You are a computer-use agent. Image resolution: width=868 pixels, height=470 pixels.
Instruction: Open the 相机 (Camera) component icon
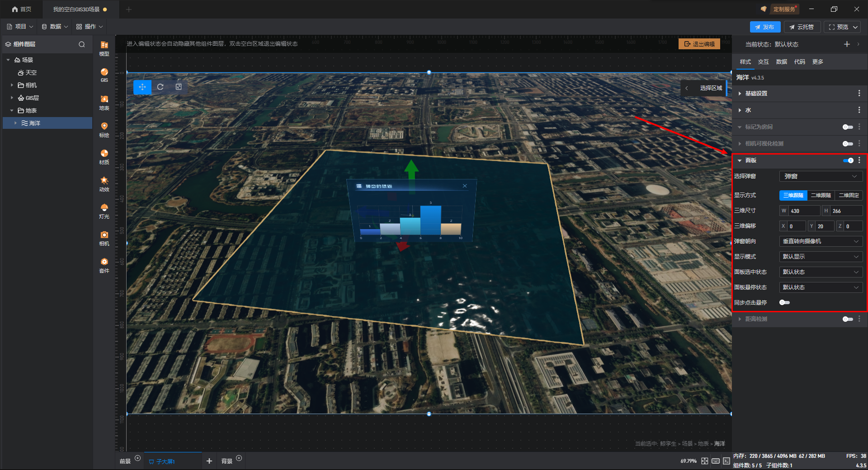104,237
